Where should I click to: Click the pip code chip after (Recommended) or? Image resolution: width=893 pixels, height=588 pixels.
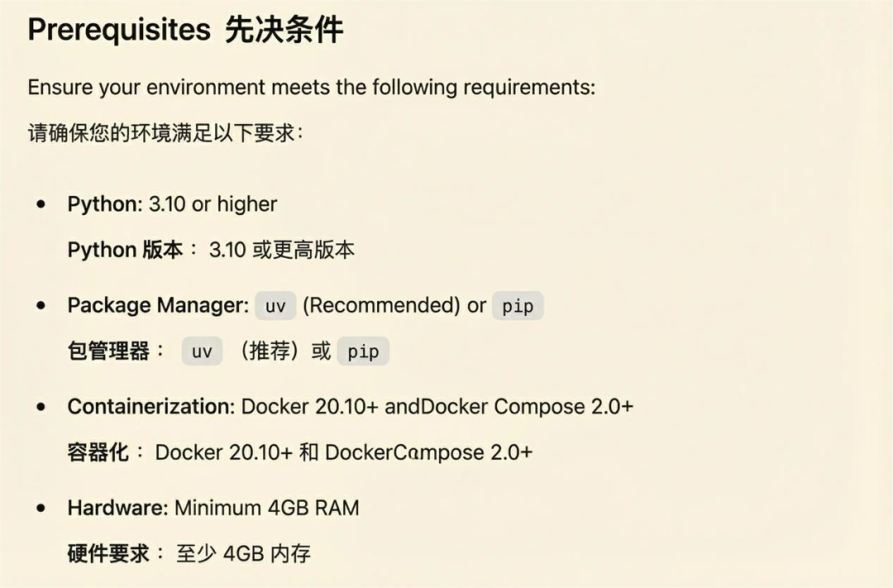(x=518, y=306)
